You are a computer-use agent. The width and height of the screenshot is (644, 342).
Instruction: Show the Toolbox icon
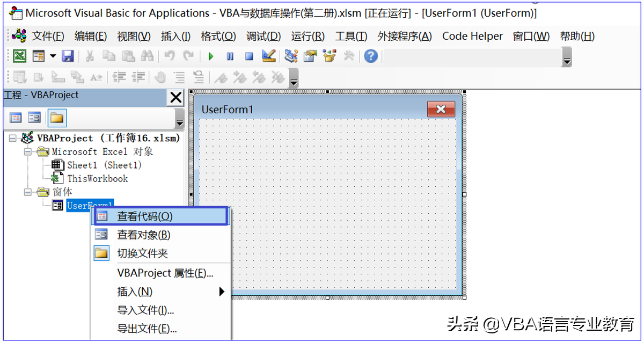(x=348, y=56)
